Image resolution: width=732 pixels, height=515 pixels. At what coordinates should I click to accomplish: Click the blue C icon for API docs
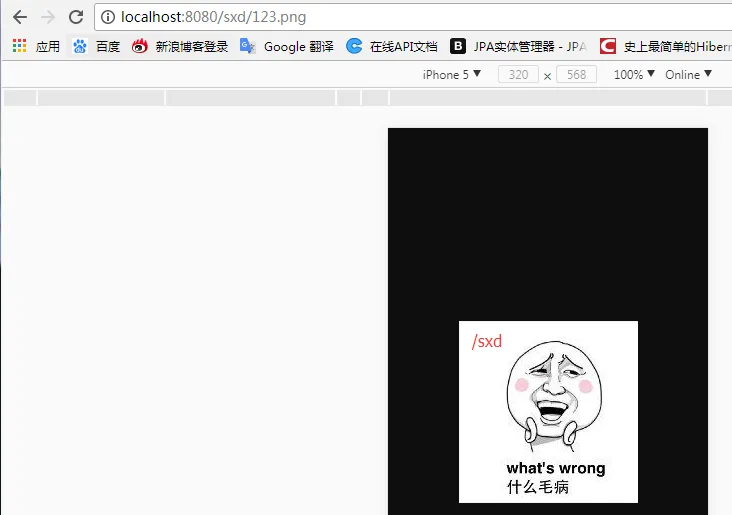click(x=354, y=46)
